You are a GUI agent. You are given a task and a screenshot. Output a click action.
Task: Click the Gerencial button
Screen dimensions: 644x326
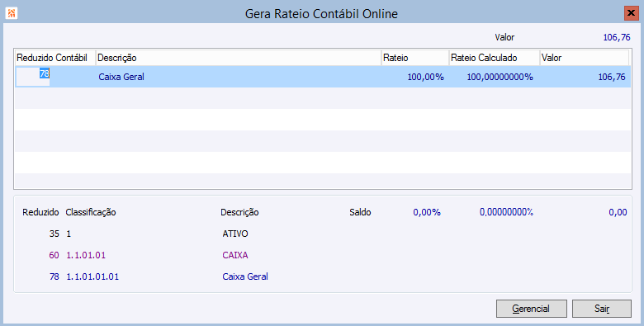pyautogui.click(x=532, y=309)
